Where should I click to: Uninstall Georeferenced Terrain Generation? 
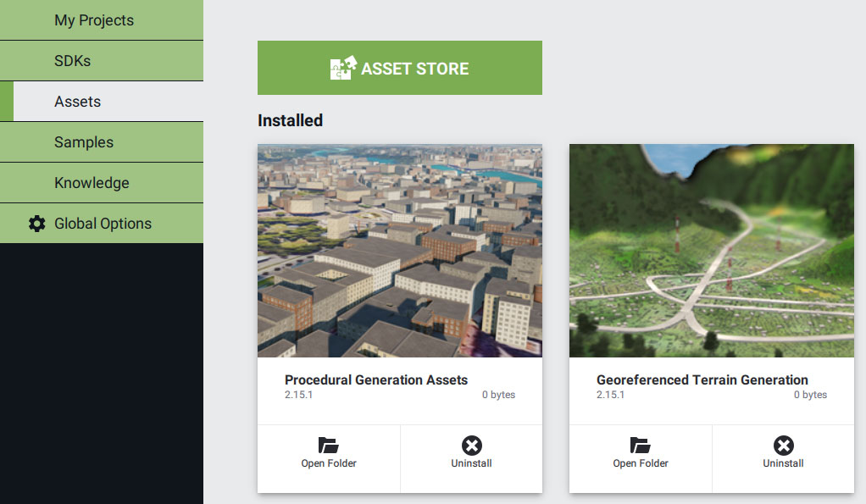point(783,459)
